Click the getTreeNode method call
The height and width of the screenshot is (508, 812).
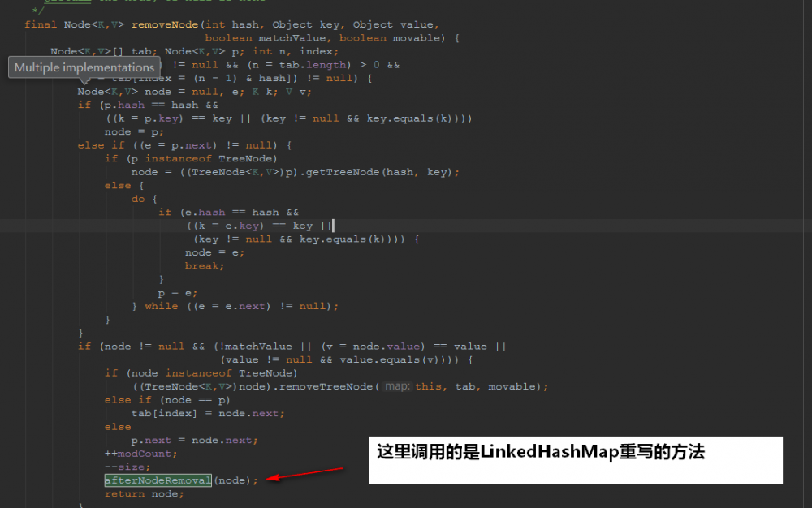point(343,172)
